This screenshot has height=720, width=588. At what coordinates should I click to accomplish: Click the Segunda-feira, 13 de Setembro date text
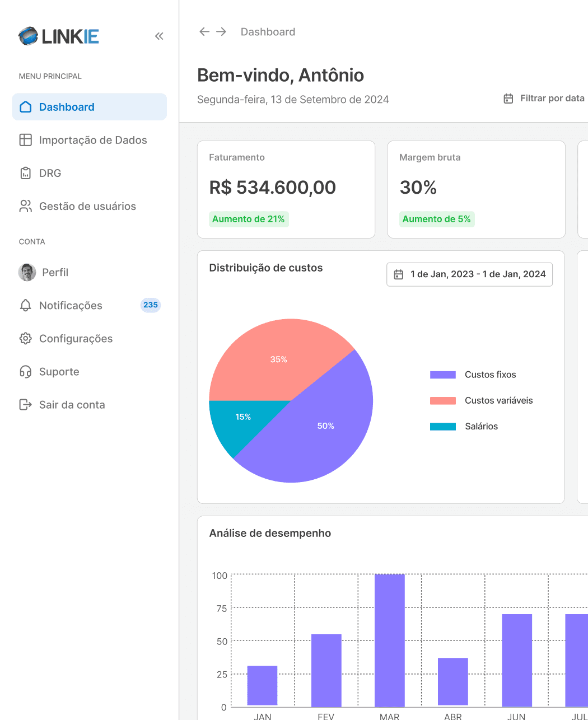point(293,100)
